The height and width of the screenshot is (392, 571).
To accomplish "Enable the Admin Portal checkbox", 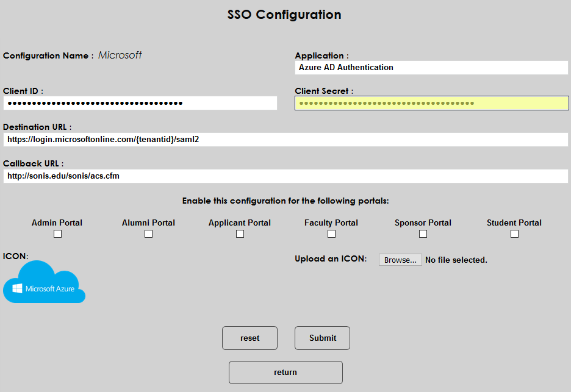I will point(57,234).
